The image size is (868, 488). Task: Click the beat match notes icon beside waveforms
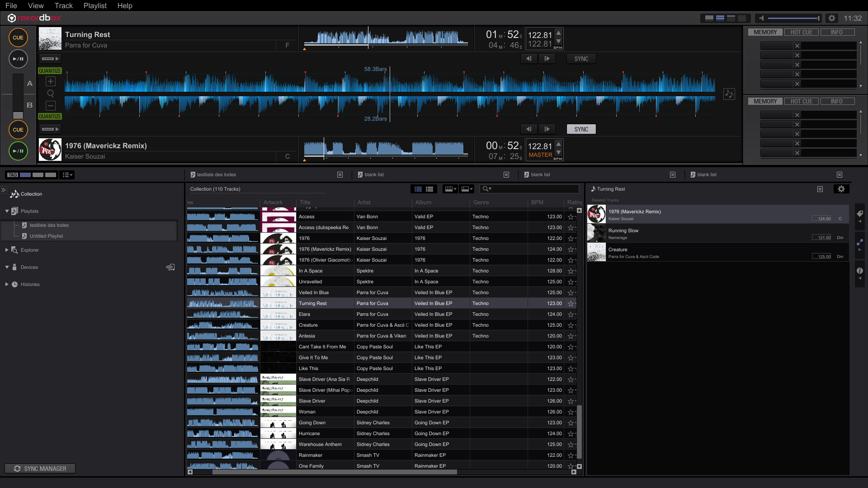coord(729,94)
